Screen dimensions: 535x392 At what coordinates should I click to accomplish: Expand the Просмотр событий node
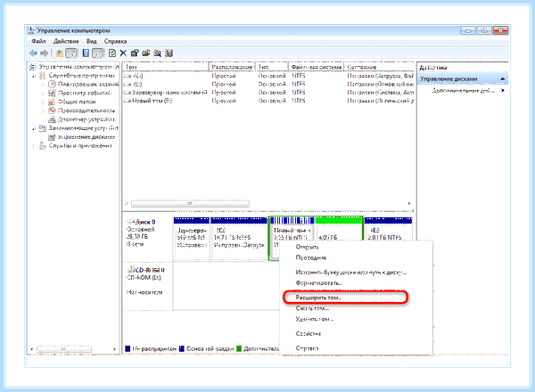point(43,93)
